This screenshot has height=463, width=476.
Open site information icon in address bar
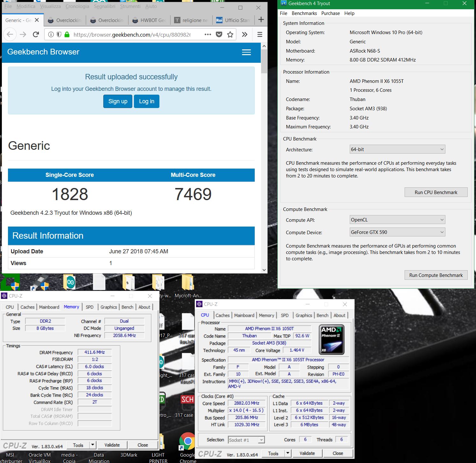[x=51, y=34]
